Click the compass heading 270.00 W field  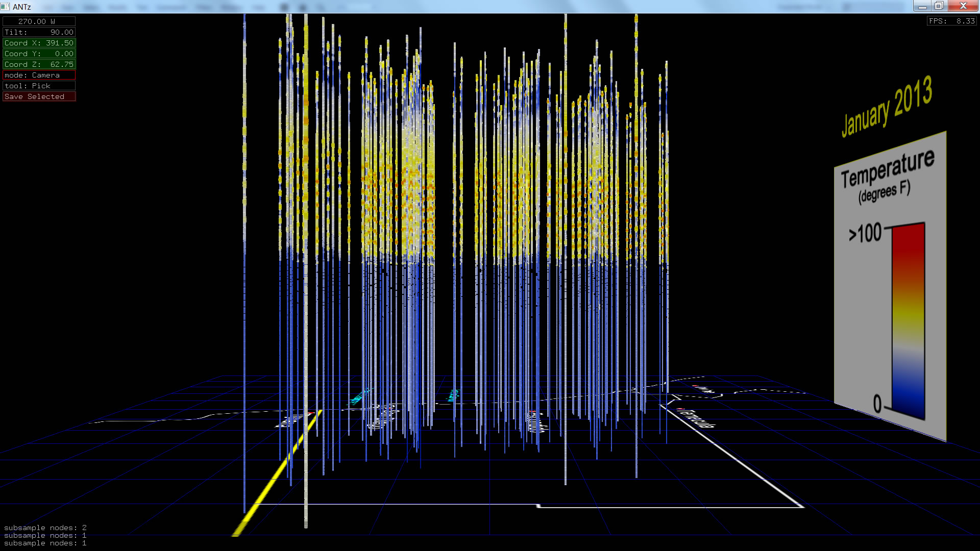(x=39, y=21)
